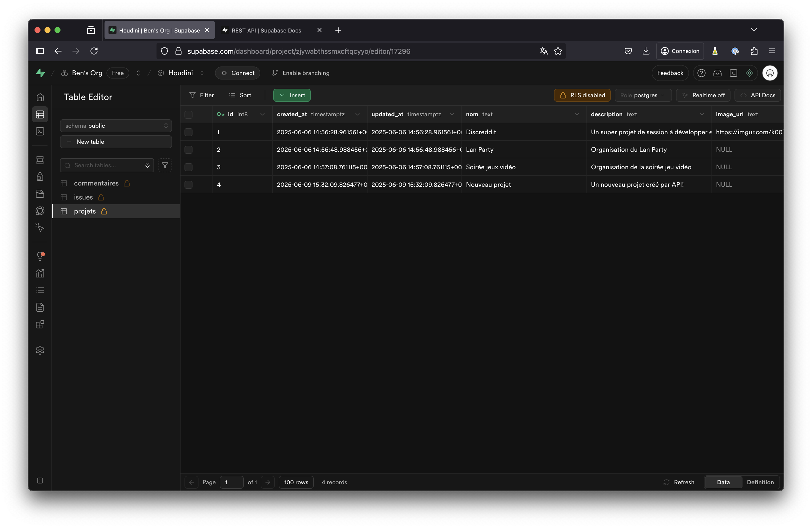Open the Authentication sidebar icon

pyautogui.click(x=40, y=177)
